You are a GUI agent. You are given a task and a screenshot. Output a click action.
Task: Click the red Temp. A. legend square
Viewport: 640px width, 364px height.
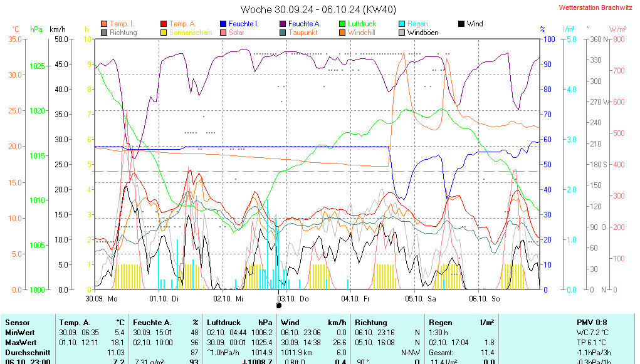pyautogui.click(x=164, y=24)
